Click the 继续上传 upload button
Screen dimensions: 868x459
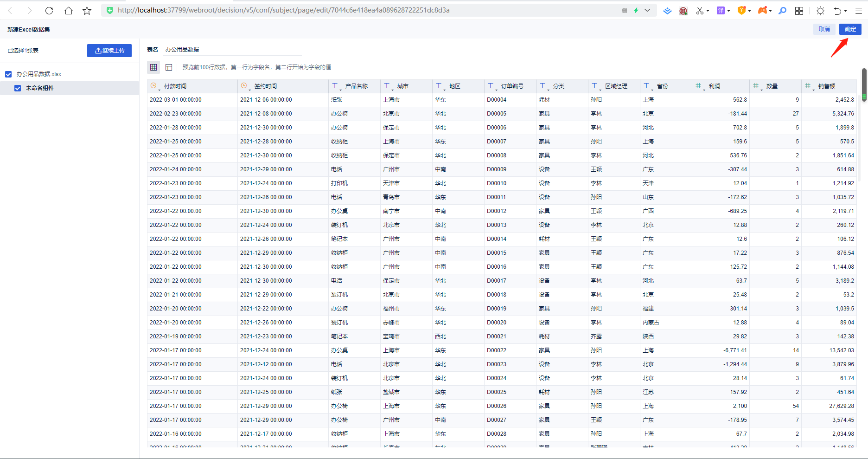pyautogui.click(x=109, y=51)
